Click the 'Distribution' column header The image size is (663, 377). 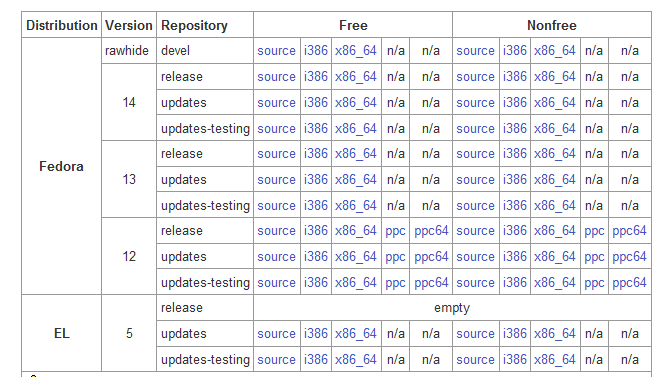[61, 25]
